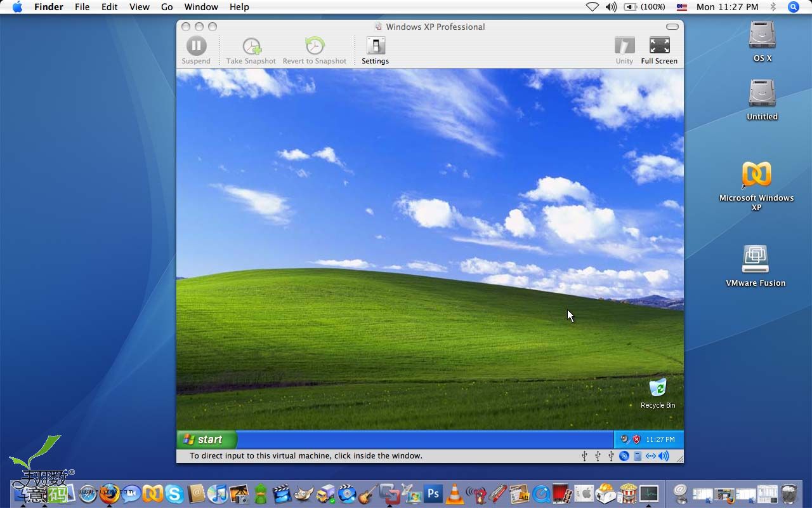Open System Preferences from the Dock

pyautogui.click(x=584, y=493)
